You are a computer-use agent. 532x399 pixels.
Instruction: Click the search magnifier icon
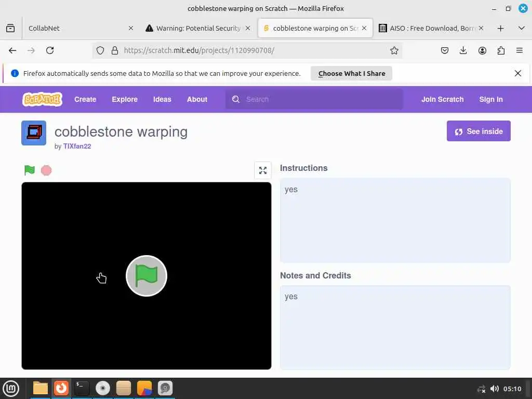235,99
